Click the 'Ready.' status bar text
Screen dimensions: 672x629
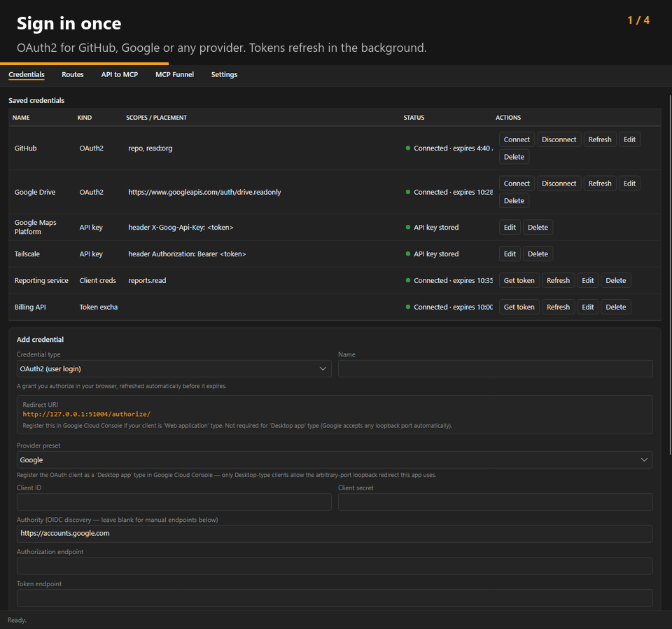(17, 620)
